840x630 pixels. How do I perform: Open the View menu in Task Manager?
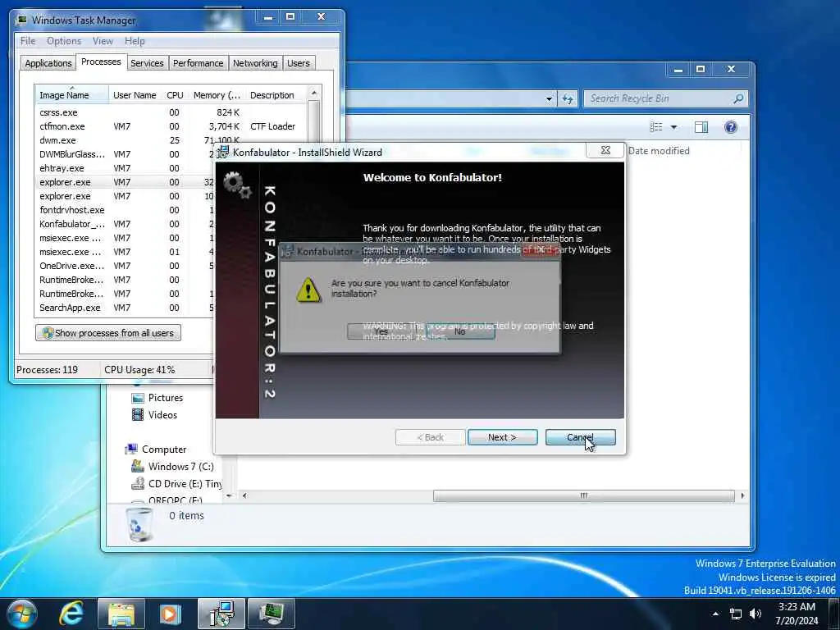coord(103,41)
